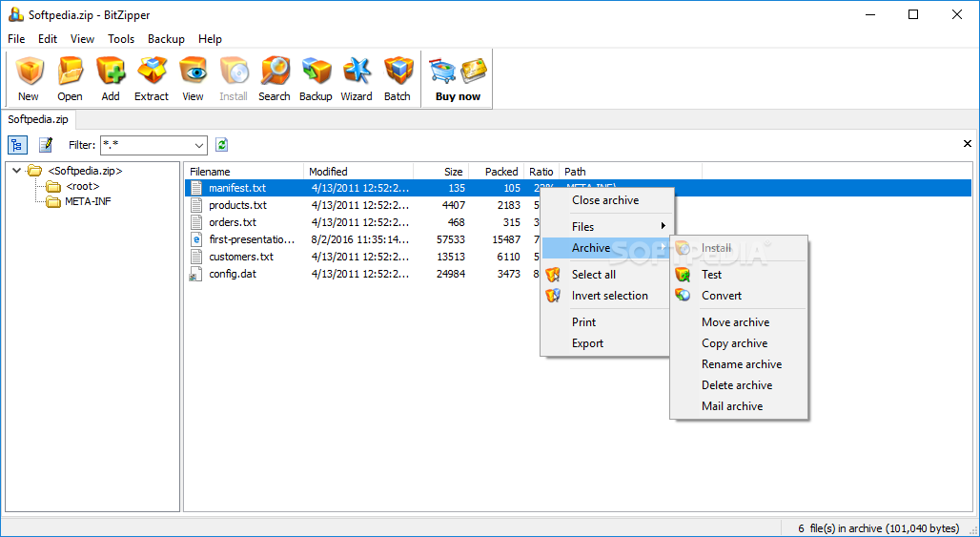Image resolution: width=980 pixels, height=537 pixels.
Task: Close the archive panel with the X
Action: pyautogui.click(x=968, y=144)
